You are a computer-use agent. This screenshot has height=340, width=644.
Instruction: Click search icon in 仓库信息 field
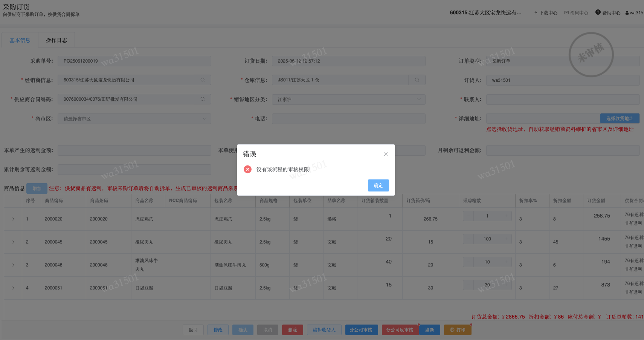(417, 80)
